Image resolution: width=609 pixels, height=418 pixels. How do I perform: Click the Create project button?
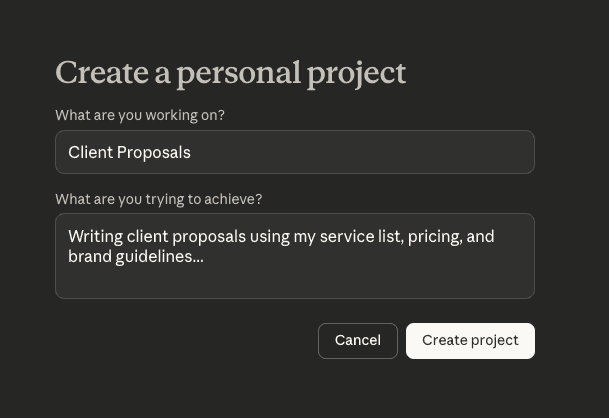click(470, 341)
